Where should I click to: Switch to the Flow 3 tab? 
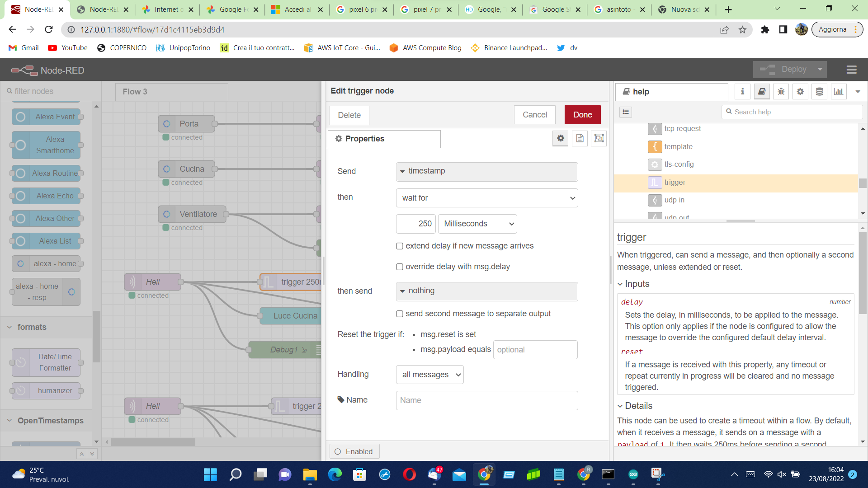pos(135,92)
